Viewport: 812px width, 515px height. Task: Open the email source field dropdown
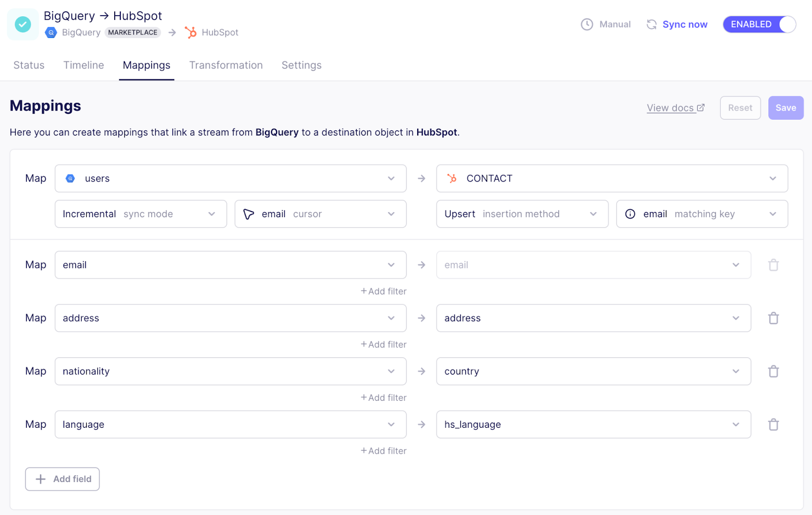coord(230,265)
